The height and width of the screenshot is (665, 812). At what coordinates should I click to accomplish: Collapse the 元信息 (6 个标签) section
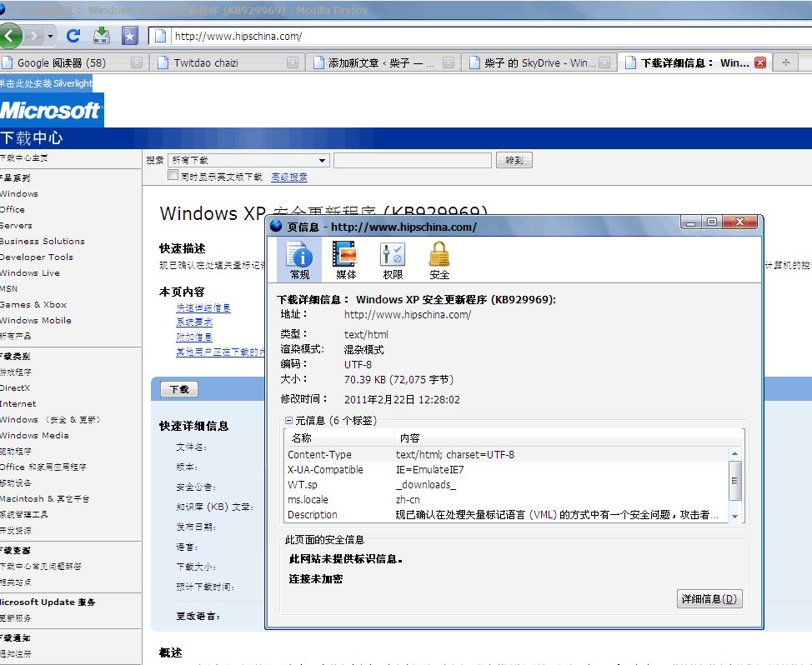point(288,421)
